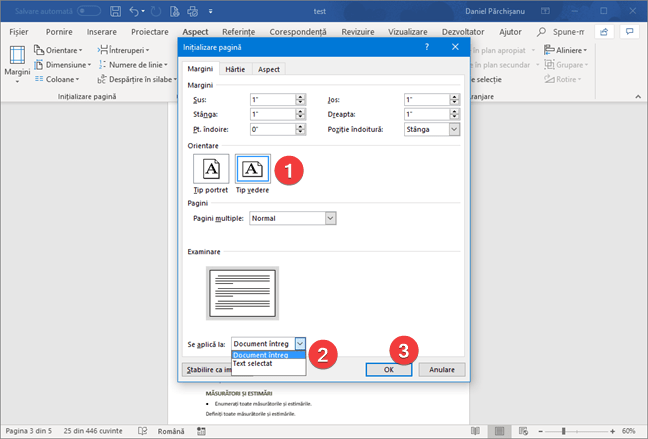Open the Întreruperi ribbon dropdown
Image resolution: width=648 pixels, height=439 pixels.
(x=123, y=50)
